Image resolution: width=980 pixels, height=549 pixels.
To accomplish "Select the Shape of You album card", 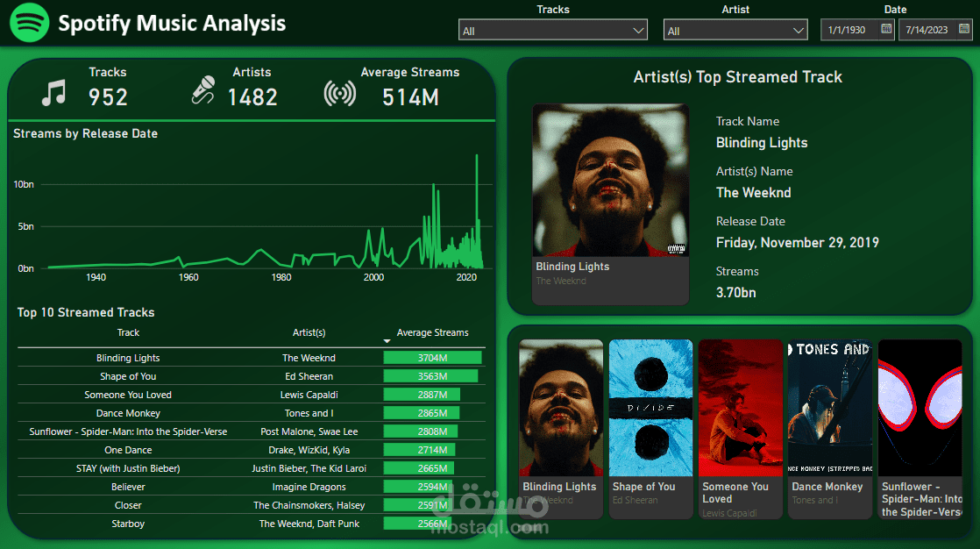I will tap(650, 429).
